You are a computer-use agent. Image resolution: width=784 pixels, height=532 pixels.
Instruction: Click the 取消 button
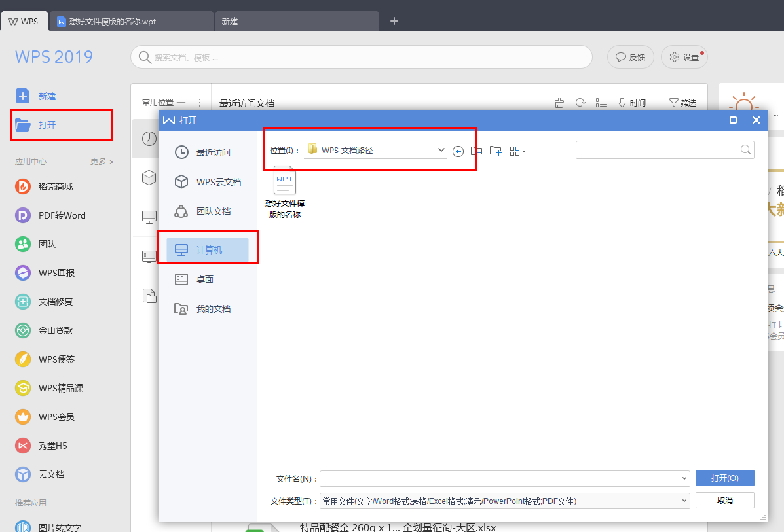(724, 501)
